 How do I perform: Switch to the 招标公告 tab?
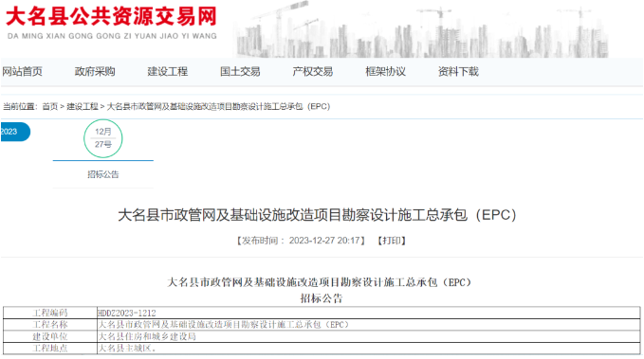click(103, 174)
